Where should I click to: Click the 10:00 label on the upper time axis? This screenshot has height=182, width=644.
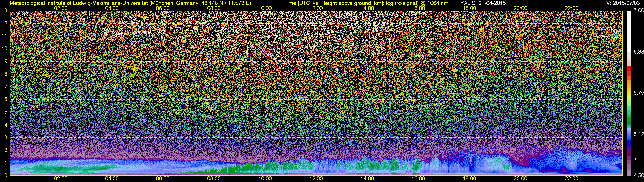point(265,8)
